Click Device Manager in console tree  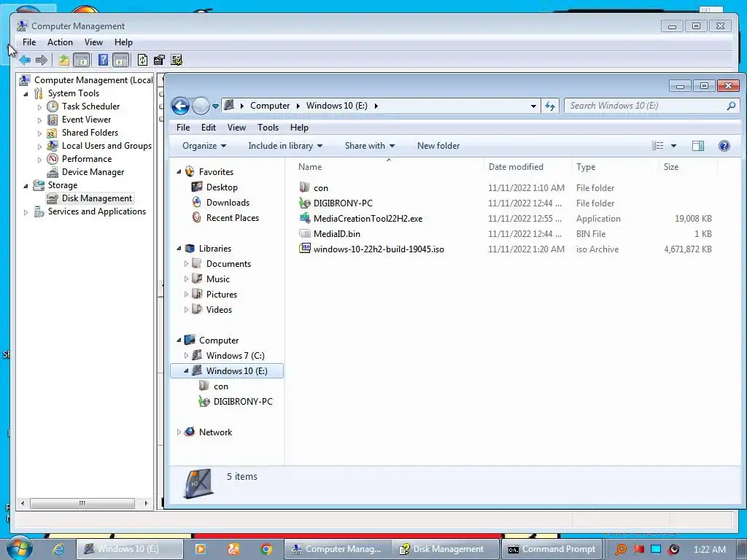click(93, 172)
